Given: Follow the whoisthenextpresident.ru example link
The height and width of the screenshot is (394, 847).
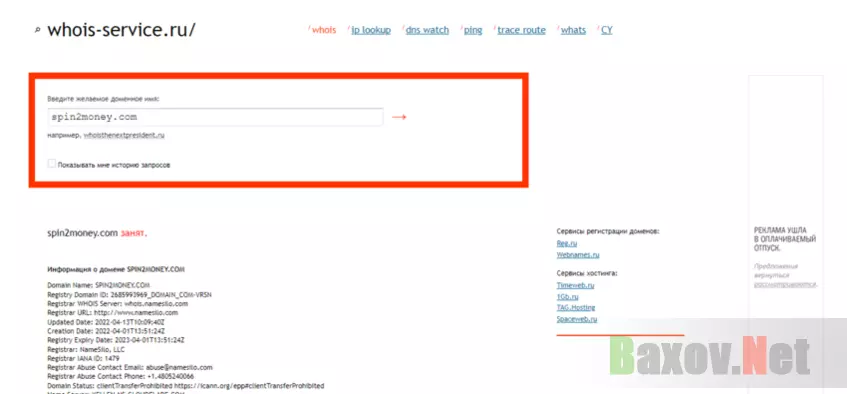Looking at the screenshot, I should pyautogui.click(x=124, y=136).
